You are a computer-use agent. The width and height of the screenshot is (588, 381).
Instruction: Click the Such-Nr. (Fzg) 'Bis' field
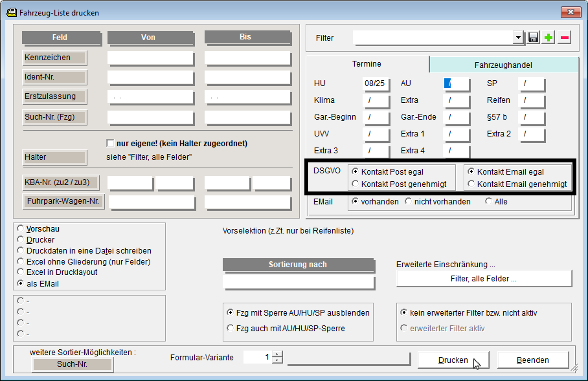point(247,118)
